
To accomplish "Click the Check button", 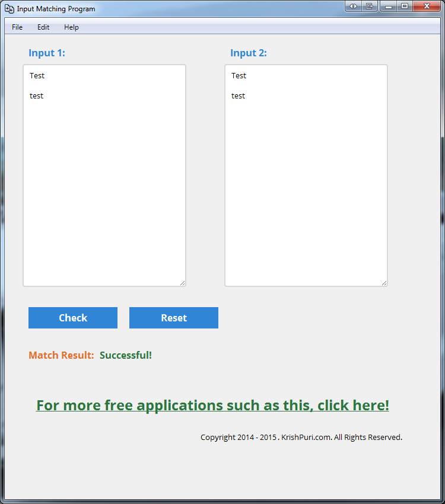I will pyautogui.click(x=73, y=318).
